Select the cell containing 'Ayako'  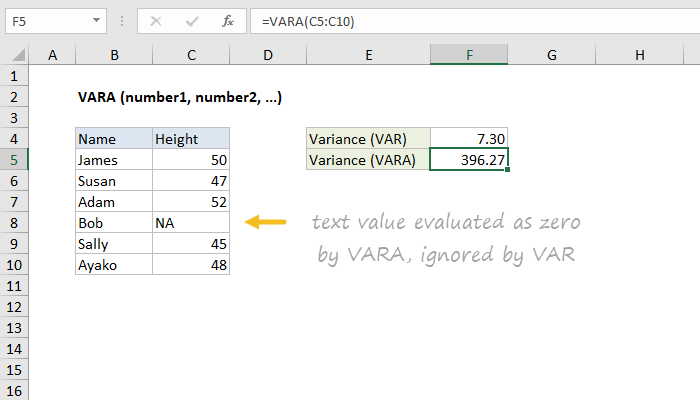[114, 265]
